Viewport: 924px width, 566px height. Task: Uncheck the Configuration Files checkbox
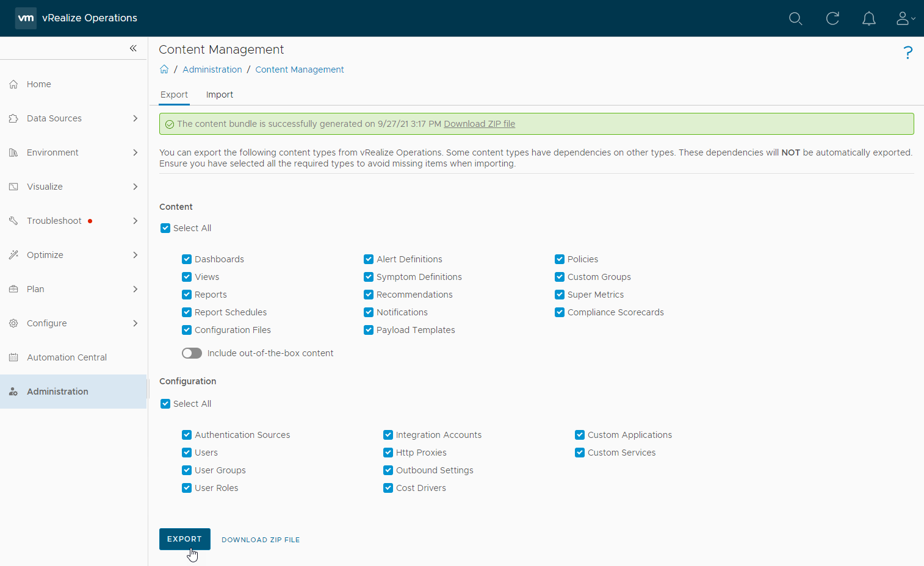(187, 330)
